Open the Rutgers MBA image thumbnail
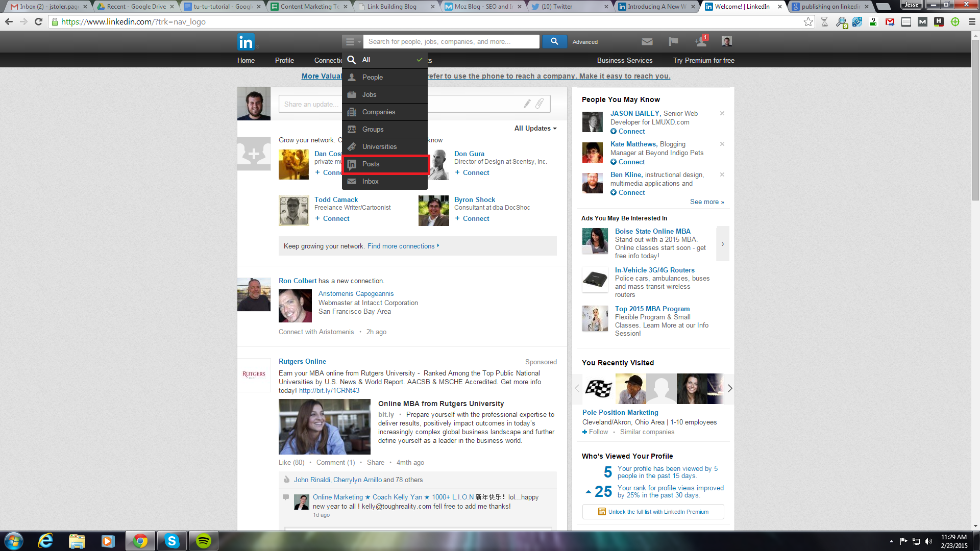This screenshot has width=980, height=551. click(325, 427)
